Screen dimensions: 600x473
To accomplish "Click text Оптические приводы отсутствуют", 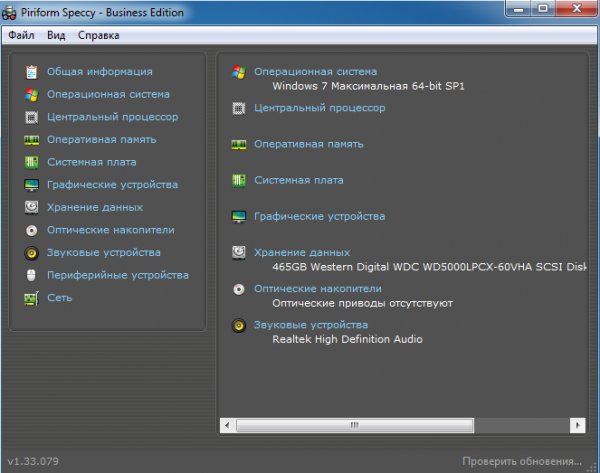I will (x=362, y=303).
